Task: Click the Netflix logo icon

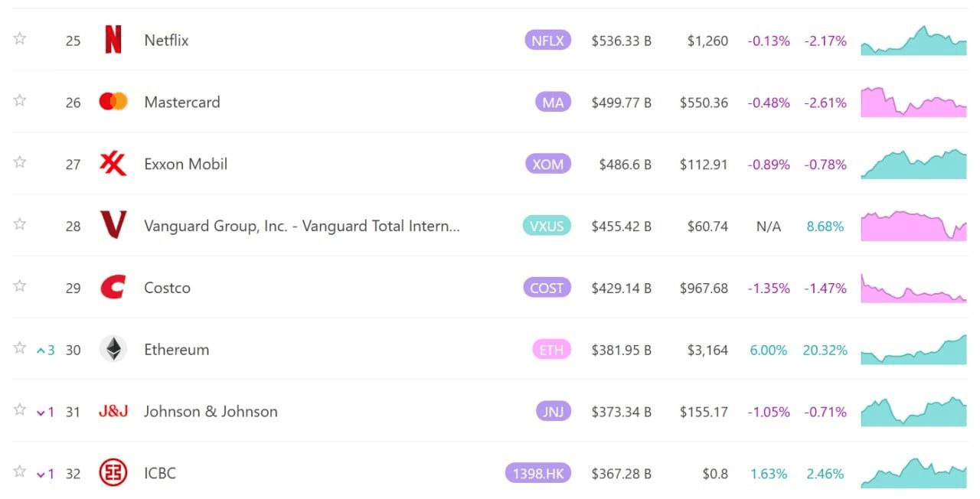Action: click(x=113, y=40)
